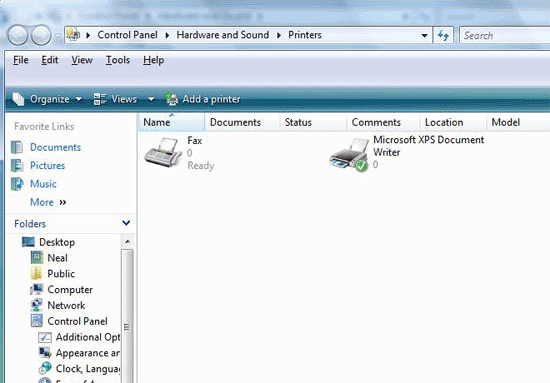Sort by the Model column header
Screen dimensions: 550x383
pos(518,122)
